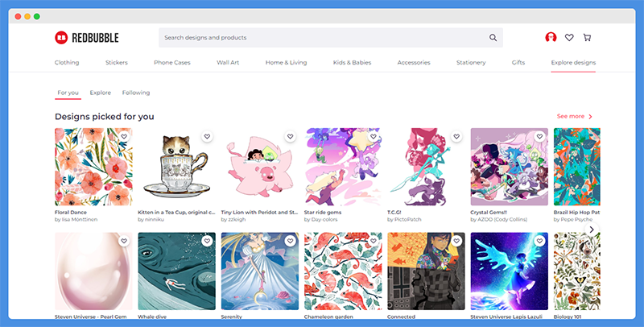The width and height of the screenshot is (644, 327).
Task: Switch to the Explore tab
Action: click(x=101, y=93)
